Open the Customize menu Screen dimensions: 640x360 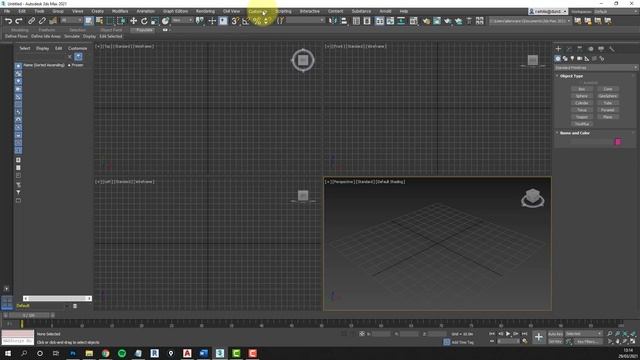tap(258, 11)
